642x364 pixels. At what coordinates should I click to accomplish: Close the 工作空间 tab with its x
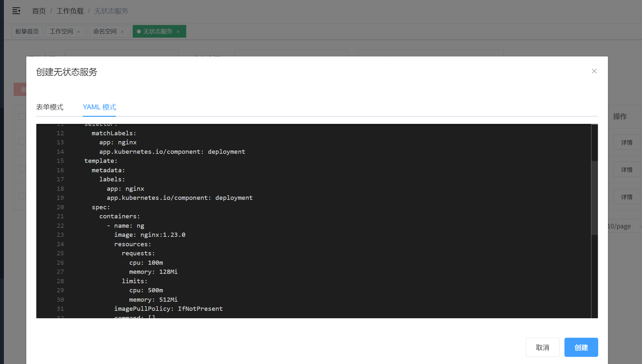coord(79,32)
